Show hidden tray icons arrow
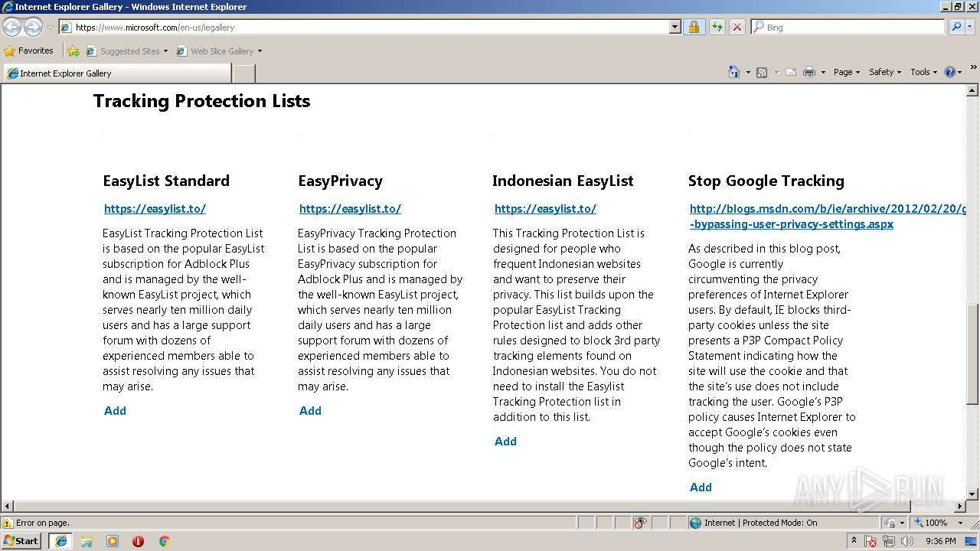Viewport: 980px width, 551px height. pyautogui.click(x=854, y=541)
